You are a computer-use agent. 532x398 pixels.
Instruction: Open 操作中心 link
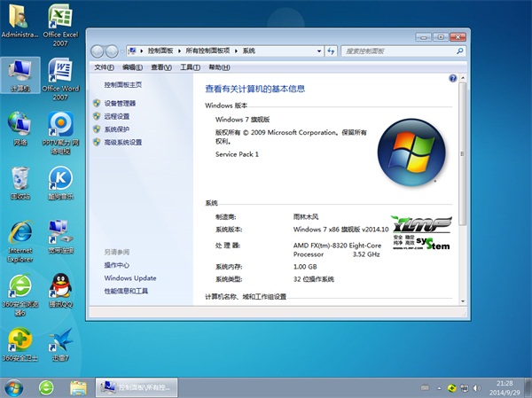pos(117,265)
